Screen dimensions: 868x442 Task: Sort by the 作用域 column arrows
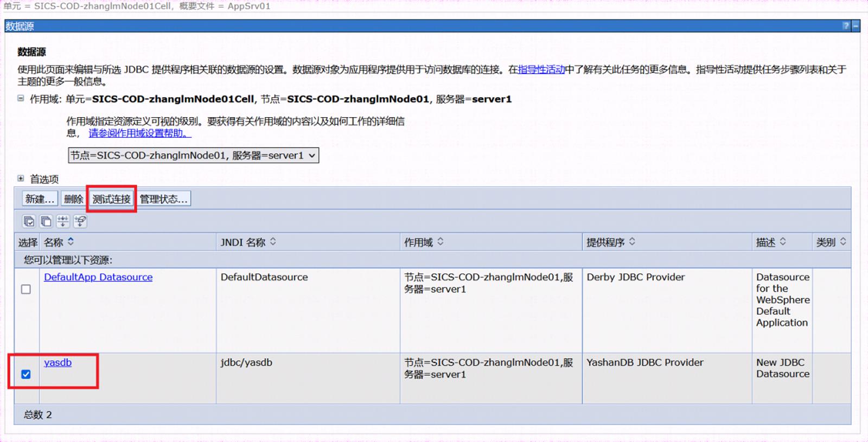441,242
